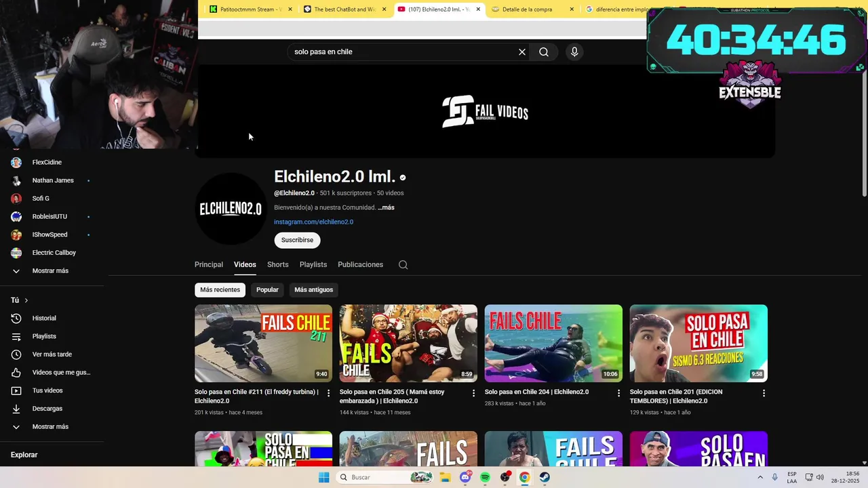Play Sismo 6.3 Reacciones thumbnail
This screenshot has height=488, width=868.
click(x=698, y=344)
